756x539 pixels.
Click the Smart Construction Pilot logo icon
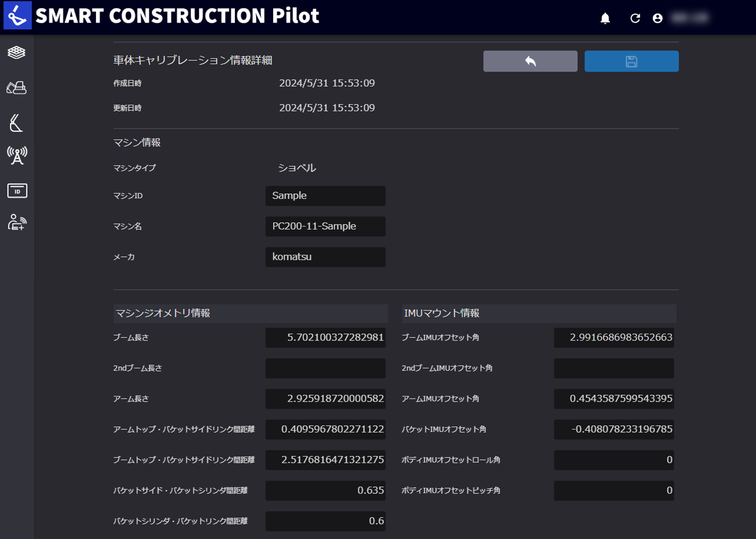click(x=18, y=15)
